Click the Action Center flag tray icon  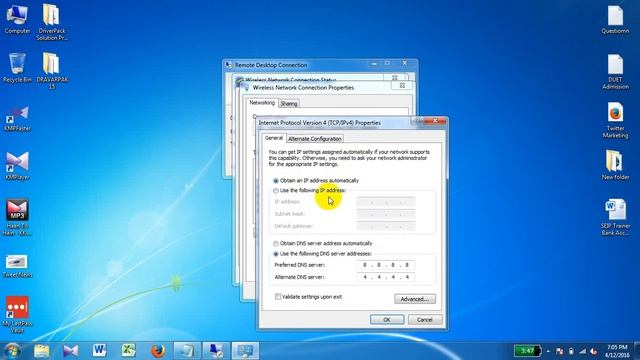(x=560, y=351)
